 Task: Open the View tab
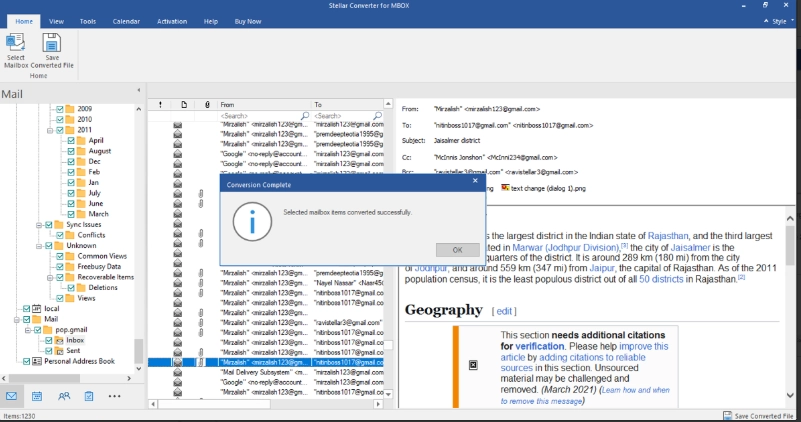click(x=56, y=21)
